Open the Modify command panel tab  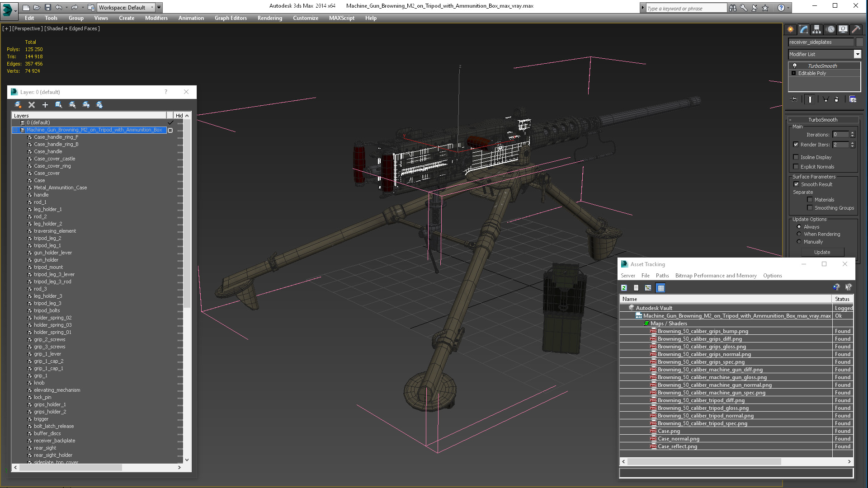point(803,29)
